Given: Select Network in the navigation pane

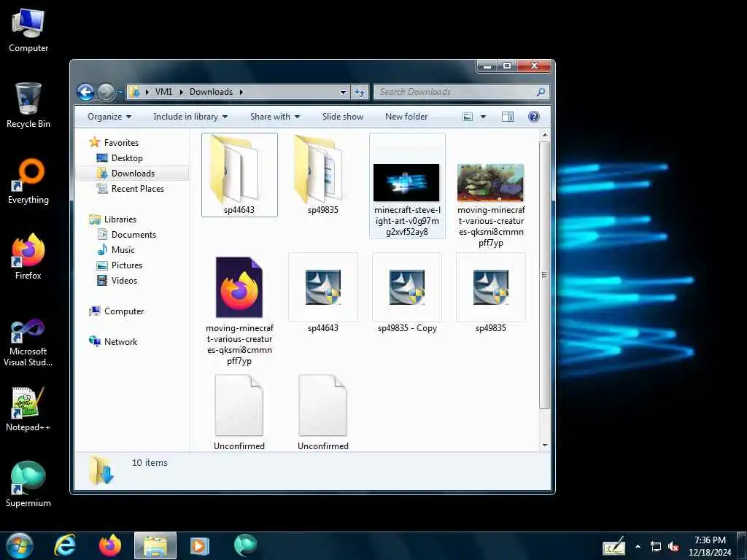Looking at the screenshot, I should 120,341.
